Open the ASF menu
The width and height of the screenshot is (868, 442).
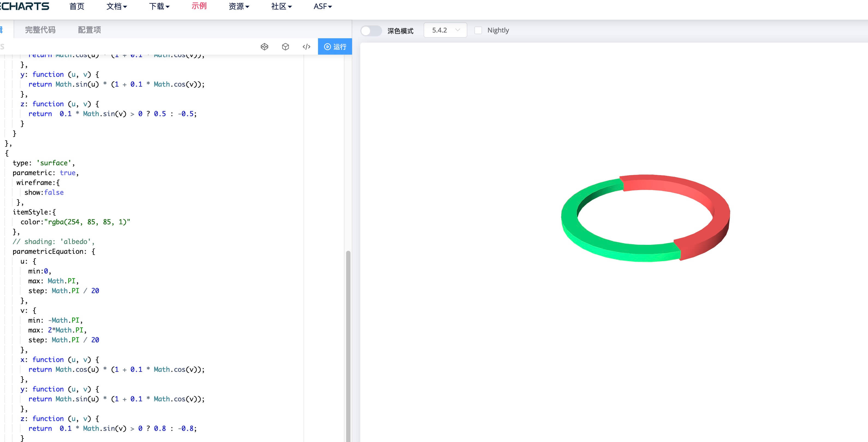(322, 6)
